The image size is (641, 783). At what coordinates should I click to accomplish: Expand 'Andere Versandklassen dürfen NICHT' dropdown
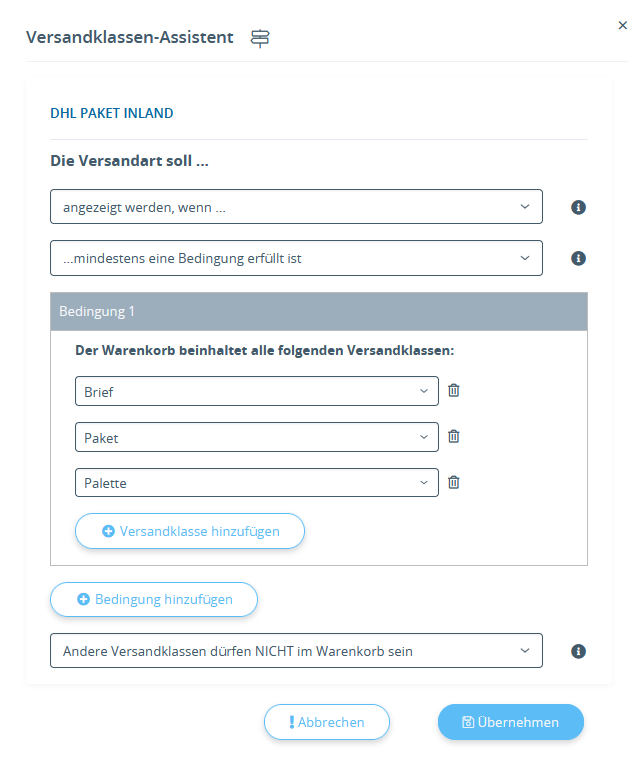point(296,651)
